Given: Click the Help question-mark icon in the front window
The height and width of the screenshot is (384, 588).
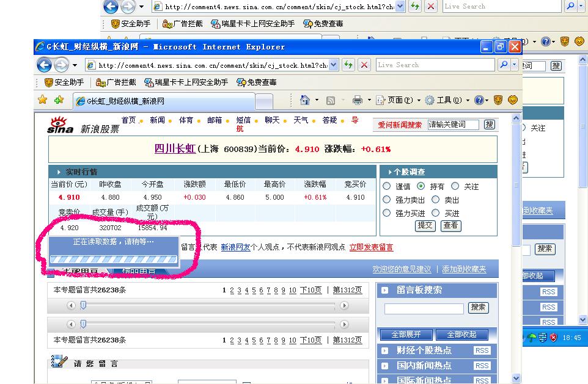Looking at the screenshot, I should click(x=479, y=100).
